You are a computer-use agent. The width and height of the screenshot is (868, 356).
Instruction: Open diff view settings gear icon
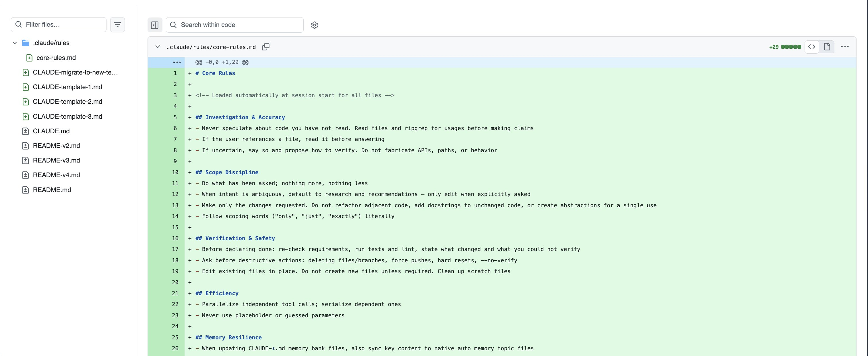(x=314, y=25)
